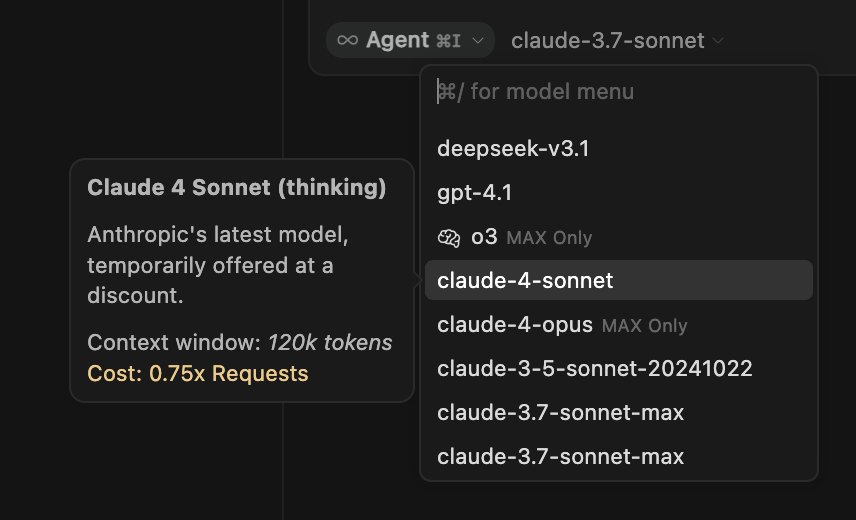Click the Claude 4 Sonnet (thinking) tooltip title
The image size is (856, 520).
click(x=237, y=187)
